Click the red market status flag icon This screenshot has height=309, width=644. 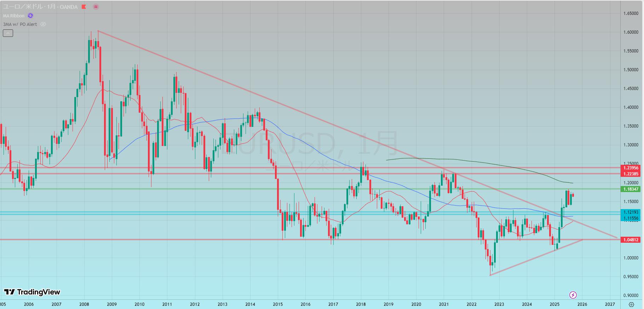[84, 7]
